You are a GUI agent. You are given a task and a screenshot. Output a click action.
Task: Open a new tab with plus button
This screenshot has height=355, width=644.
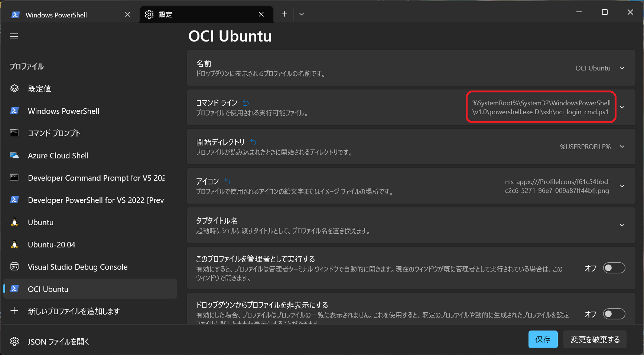tap(284, 14)
